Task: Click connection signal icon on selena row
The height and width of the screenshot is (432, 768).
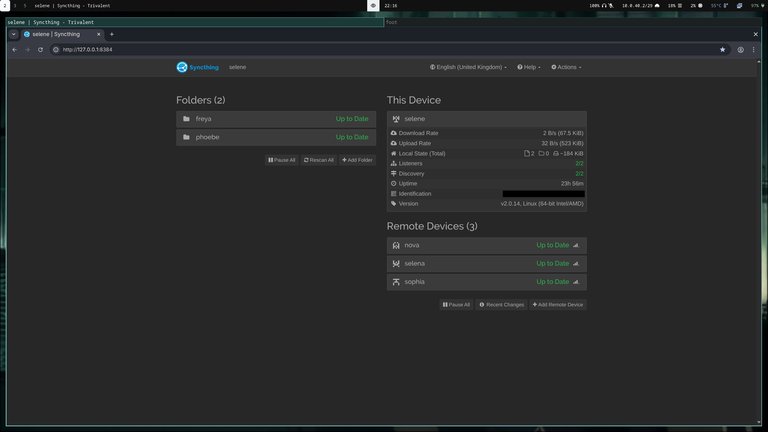Action: click(x=576, y=264)
